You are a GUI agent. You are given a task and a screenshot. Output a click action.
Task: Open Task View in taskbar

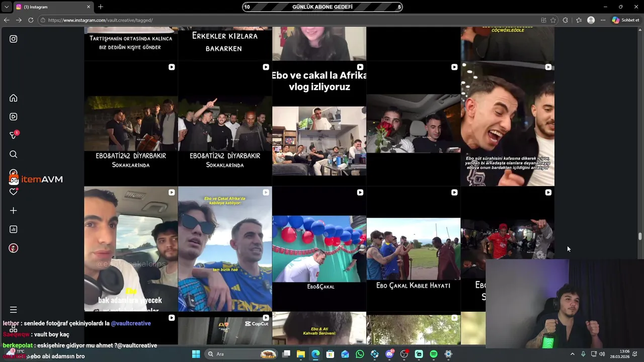point(286,354)
